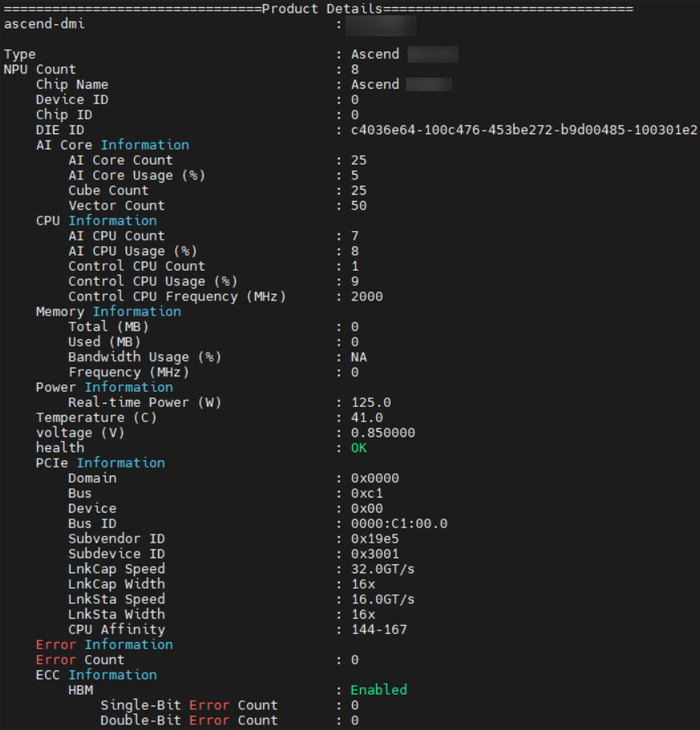The image size is (700, 730).
Task: Click the temperature value "41.0"
Action: click(367, 417)
